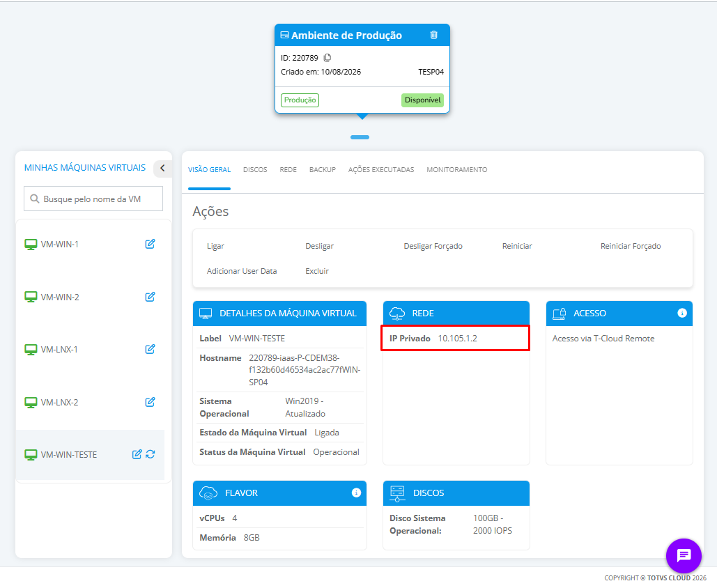Open the Discos tab
This screenshot has height=588, width=717.
(255, 169)
